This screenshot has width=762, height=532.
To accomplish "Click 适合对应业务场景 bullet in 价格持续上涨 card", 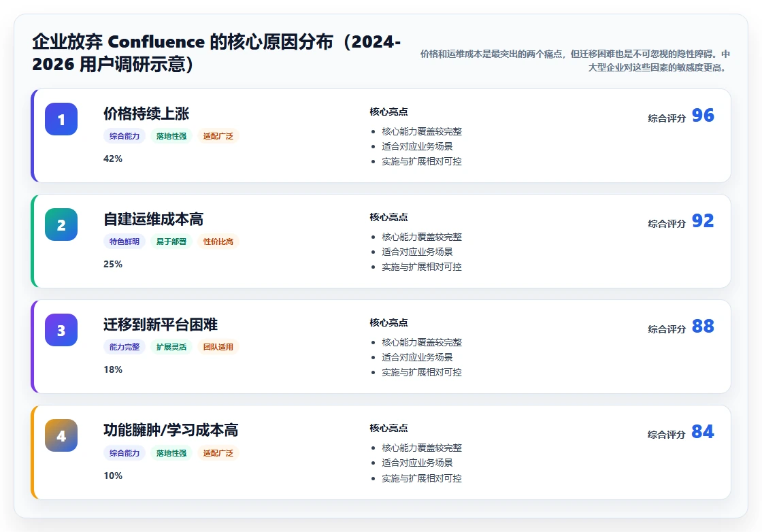I will click(x=417, y=146).
